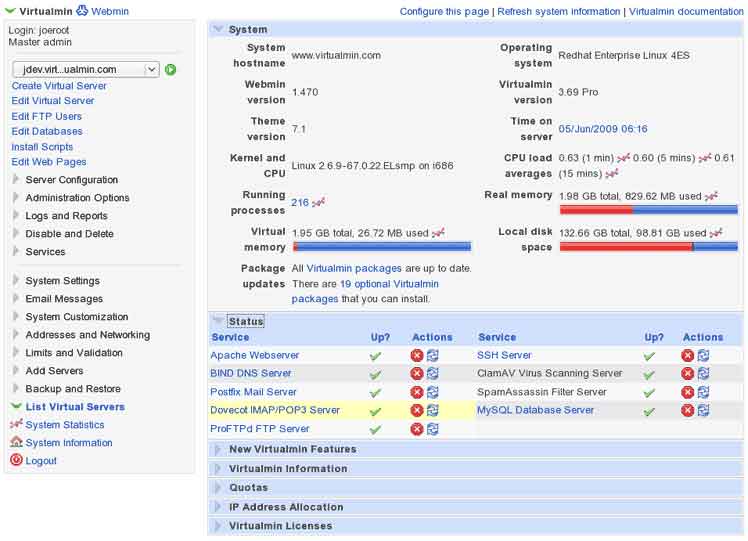The height and width of the screenshot is (541, 748).
Task: Restart the ClamAV Virus Scanning Server
Action: [x=704, y=374]
